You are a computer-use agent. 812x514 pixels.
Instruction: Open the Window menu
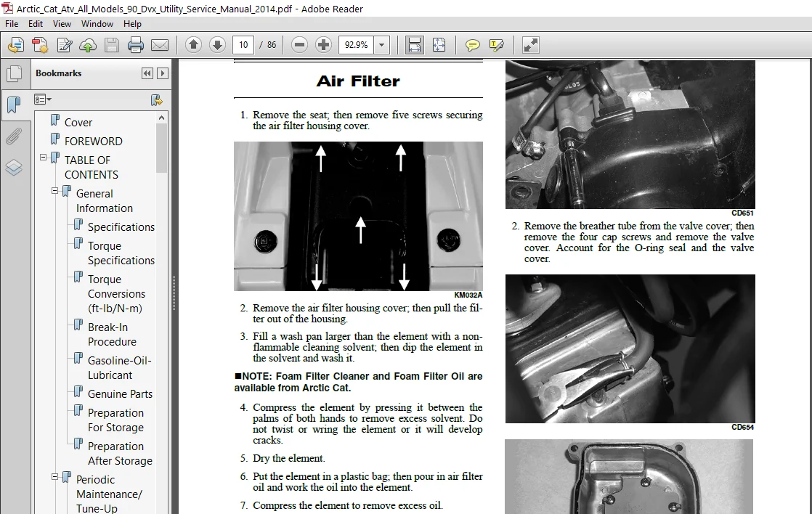click(97, 24)
